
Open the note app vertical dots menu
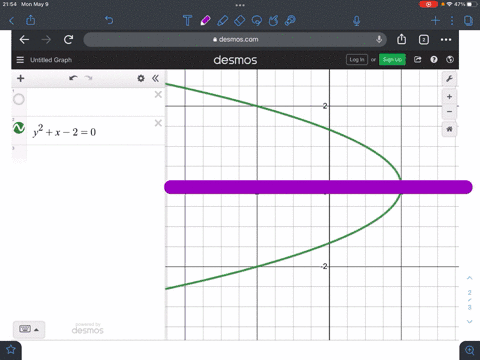(x=452, y=21)
